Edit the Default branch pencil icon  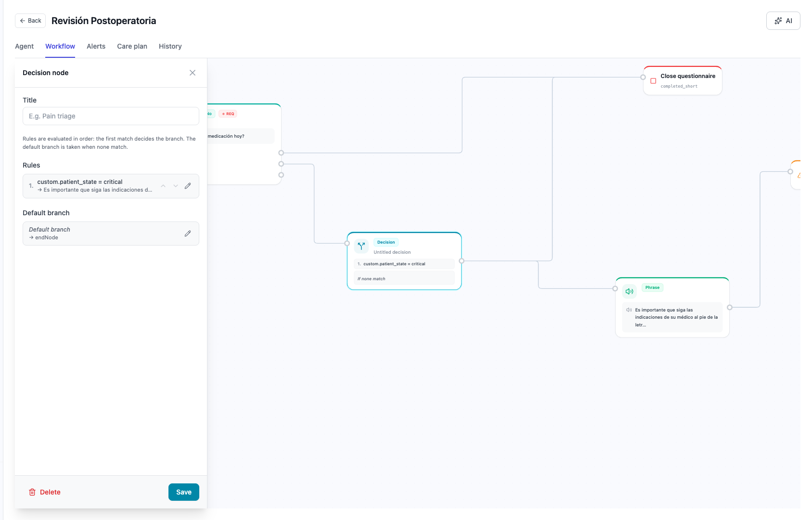coord(188,234)
